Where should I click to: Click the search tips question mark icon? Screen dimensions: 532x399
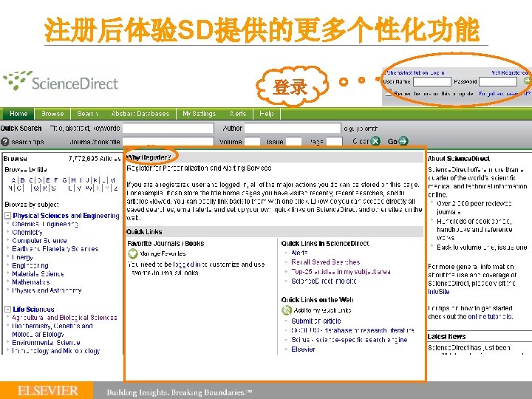pyautogui.click(x=4, y=142)
